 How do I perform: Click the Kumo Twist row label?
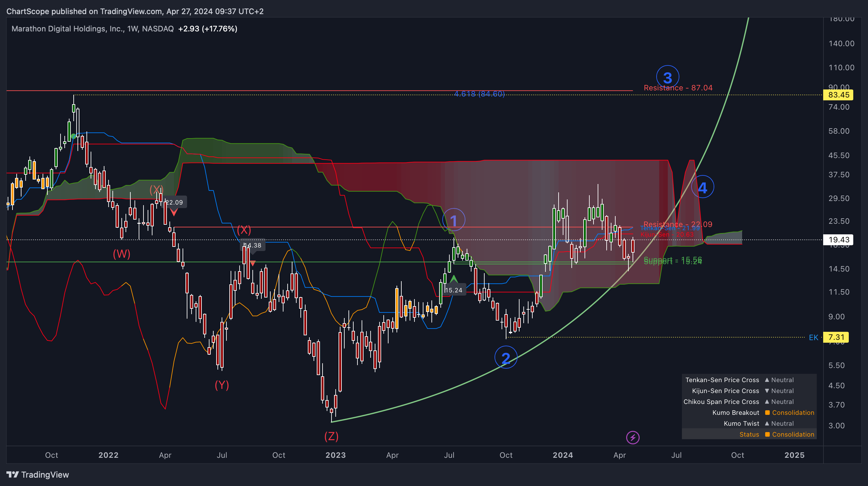(741, 423)
